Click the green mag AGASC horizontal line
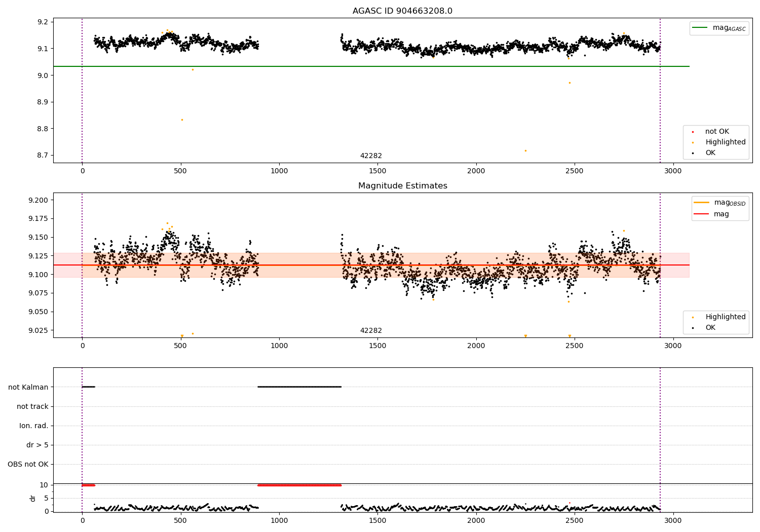This screenshot has width=760, height=532. point(371,66)
